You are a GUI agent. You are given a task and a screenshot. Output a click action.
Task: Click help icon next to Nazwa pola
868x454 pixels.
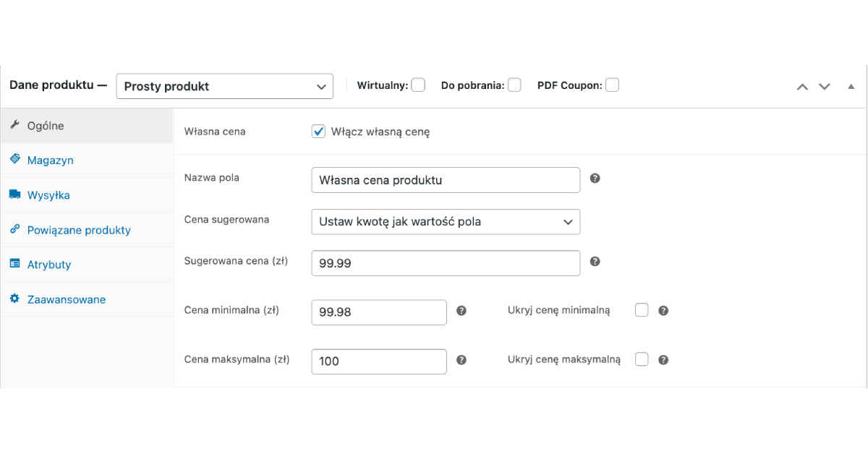(x=595, y=178)
